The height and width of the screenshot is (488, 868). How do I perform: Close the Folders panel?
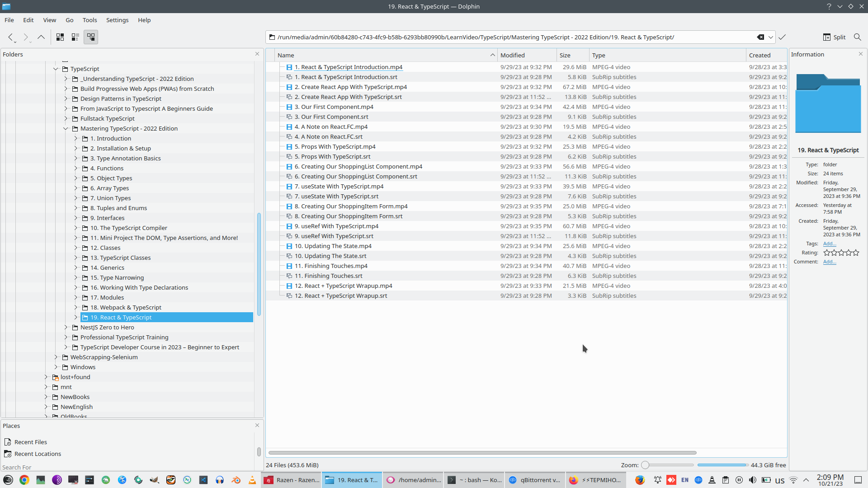tap(257, 54)
